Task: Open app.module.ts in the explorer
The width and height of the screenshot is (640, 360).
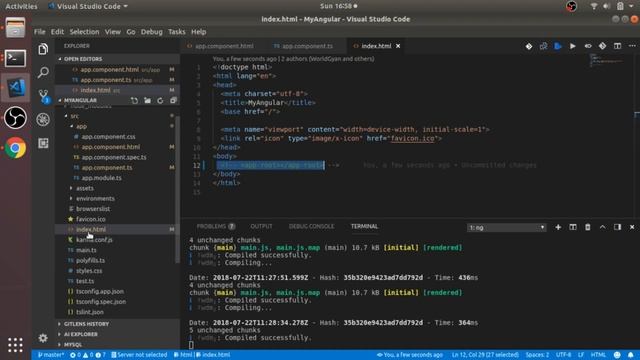Action: pos(101,178)
